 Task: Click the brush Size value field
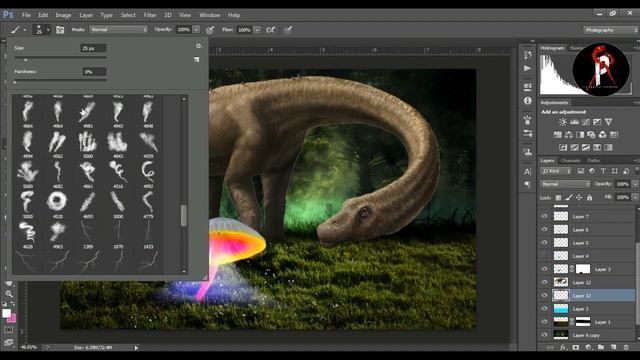[93, 48]
